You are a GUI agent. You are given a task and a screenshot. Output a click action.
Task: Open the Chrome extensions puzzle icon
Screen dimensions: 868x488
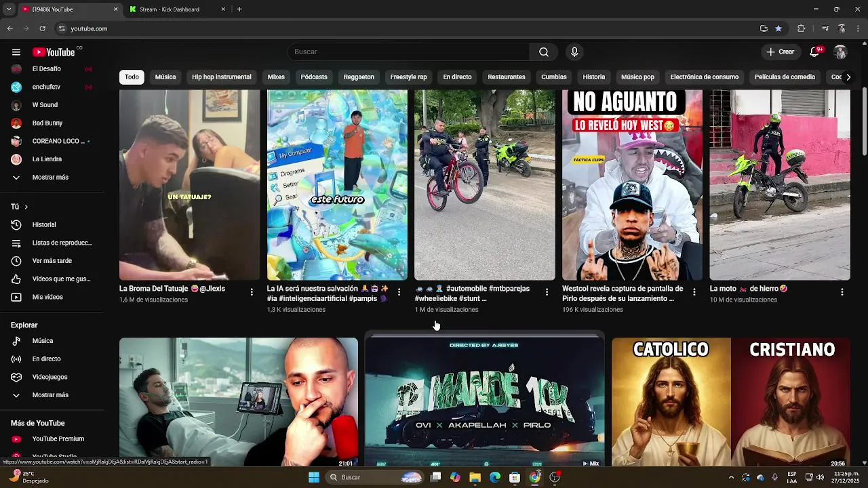click(801, 28)
